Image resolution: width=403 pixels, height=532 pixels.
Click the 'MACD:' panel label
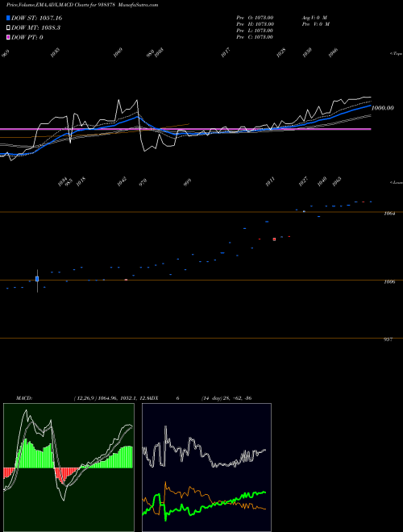(24, 398)
